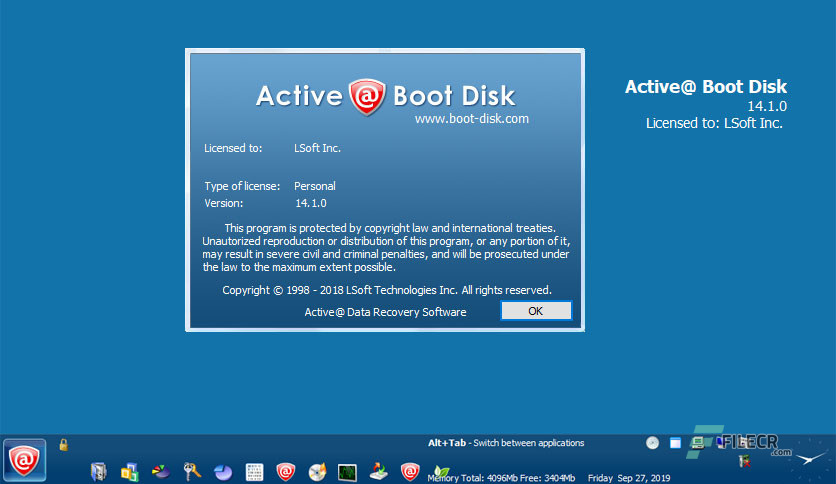Open the green computer network tray icon

tap(697, 442)
